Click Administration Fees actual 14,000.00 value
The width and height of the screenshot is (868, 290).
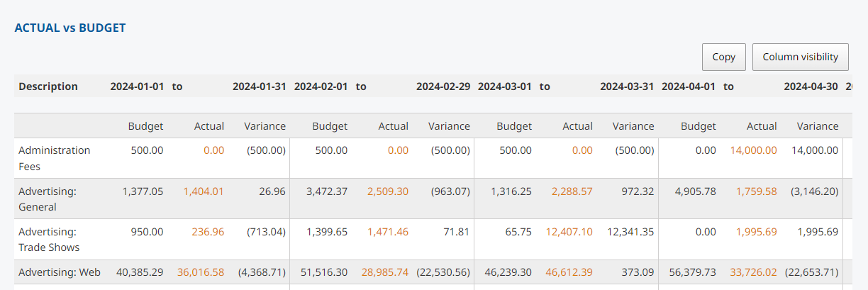pos(753,150)
